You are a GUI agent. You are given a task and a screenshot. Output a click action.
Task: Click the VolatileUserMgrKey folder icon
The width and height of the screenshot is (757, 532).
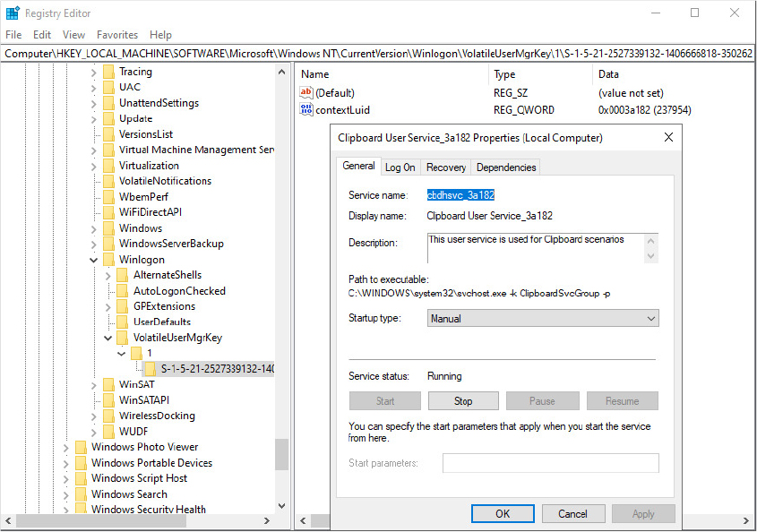coord(123,338)
